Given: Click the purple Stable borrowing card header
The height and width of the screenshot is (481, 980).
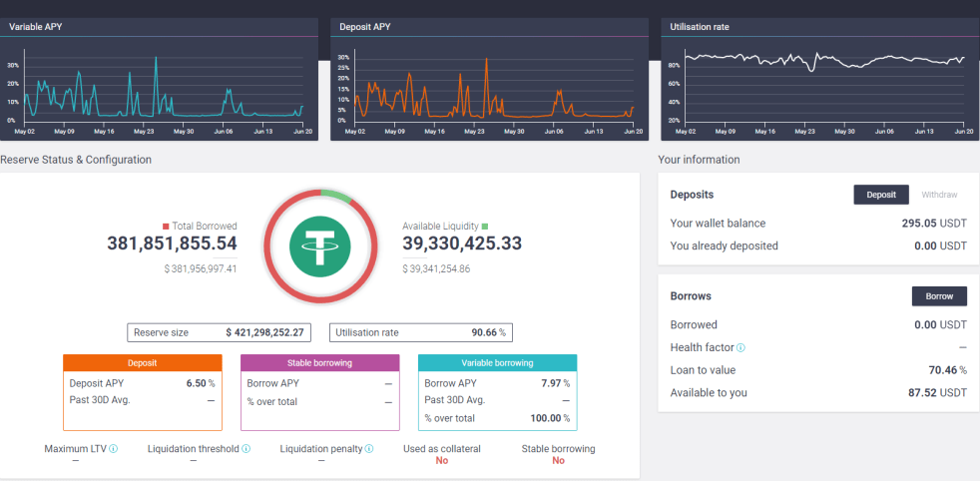Looking at the screenshot, I should pyautogui.click(x=319, y=363).
